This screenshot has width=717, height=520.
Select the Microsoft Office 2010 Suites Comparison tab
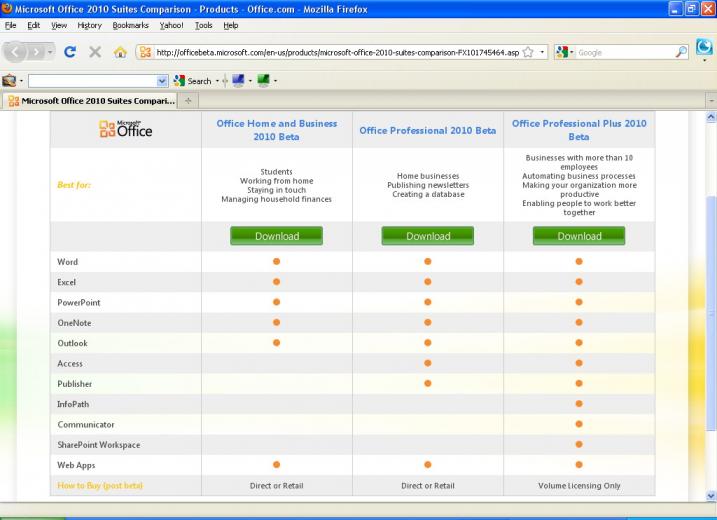pos(91,101)
